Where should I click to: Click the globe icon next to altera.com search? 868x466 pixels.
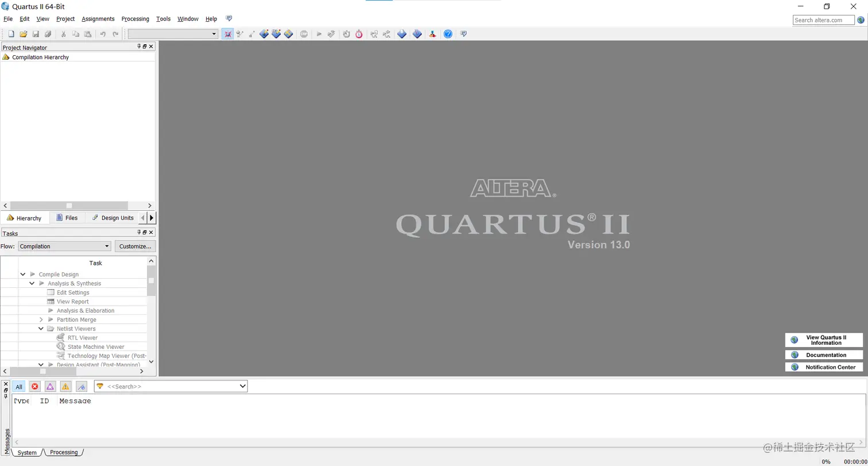coord(861,20)
